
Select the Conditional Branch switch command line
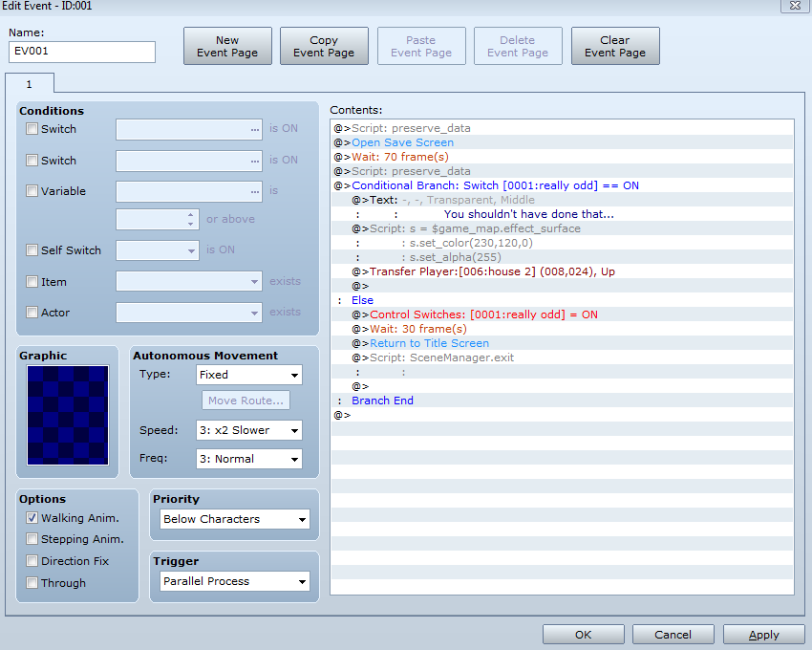(x=562, y=185)
